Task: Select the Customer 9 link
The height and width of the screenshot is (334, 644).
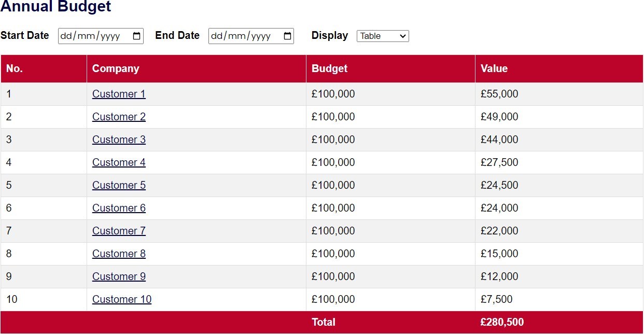Action: pyautogui.click(x=119, y=276)
